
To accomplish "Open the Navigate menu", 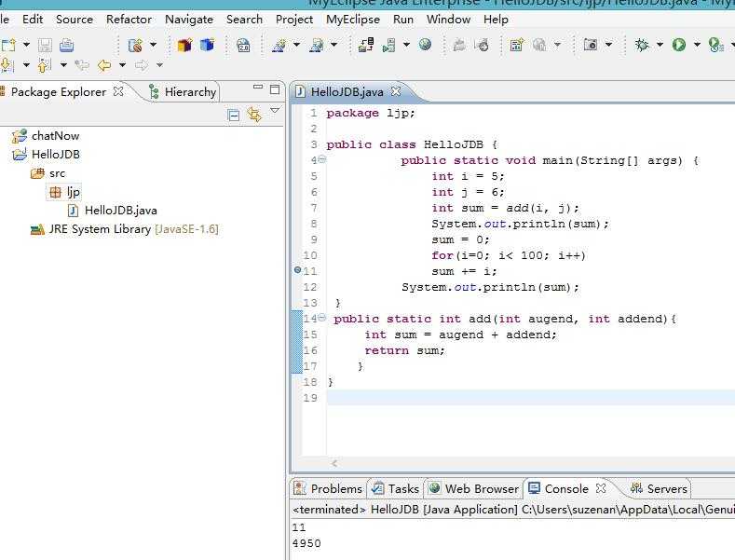I will click(189, 20).
